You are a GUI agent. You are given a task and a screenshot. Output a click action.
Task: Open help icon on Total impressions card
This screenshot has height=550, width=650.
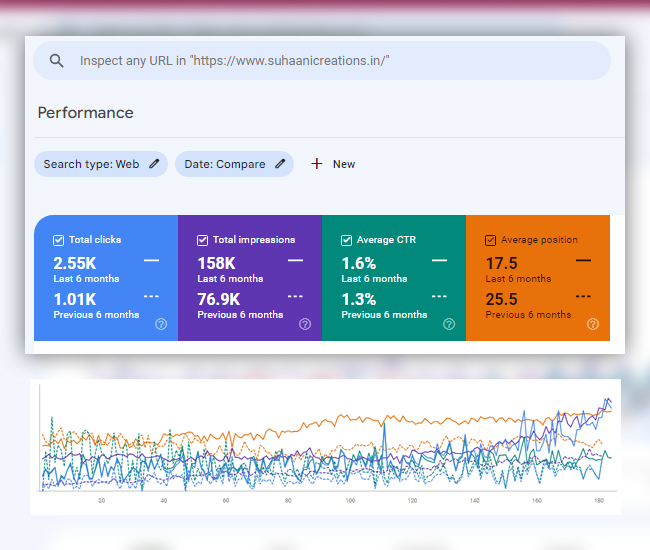point(305,324)
